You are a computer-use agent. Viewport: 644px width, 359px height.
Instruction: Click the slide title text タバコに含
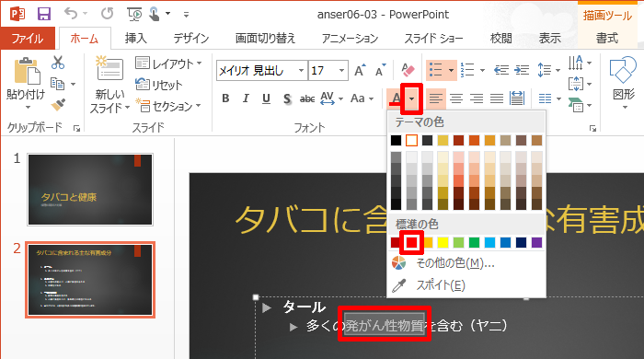(x=311, y=220)
